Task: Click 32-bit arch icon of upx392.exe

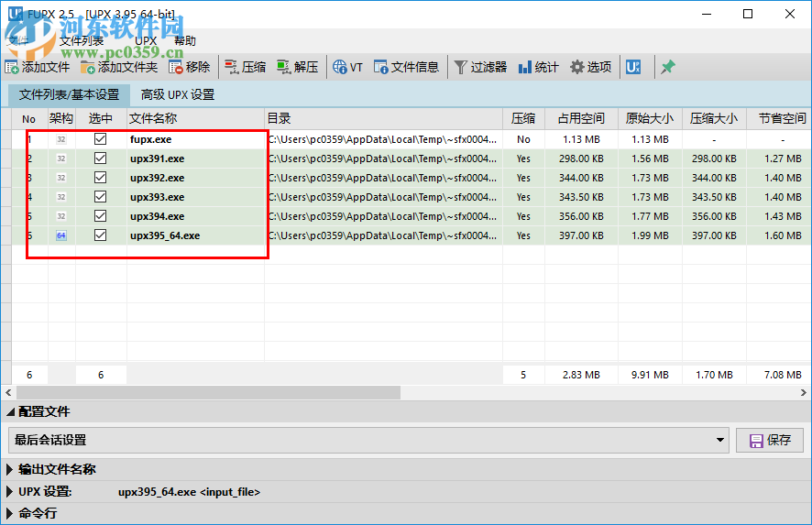Action: [61, 178]
